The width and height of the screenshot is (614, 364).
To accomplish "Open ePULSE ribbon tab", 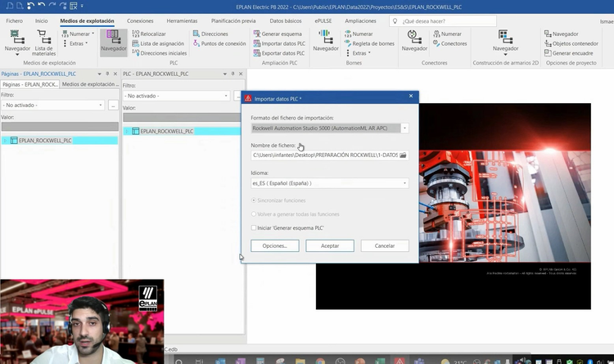I will click(x=323, y=20).
